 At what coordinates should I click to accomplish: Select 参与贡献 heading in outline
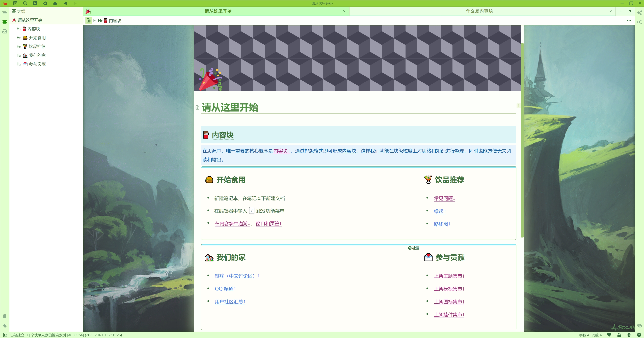pyautogui.click(x=46, y=64)
